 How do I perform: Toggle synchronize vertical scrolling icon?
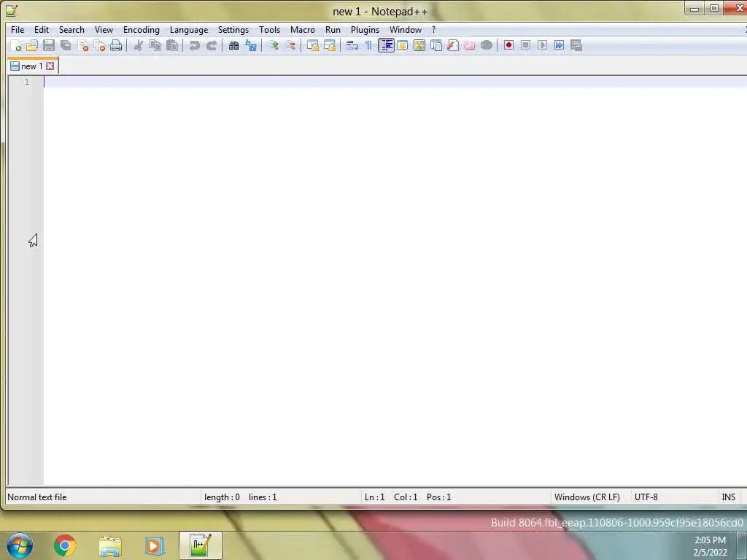(312, 46)
